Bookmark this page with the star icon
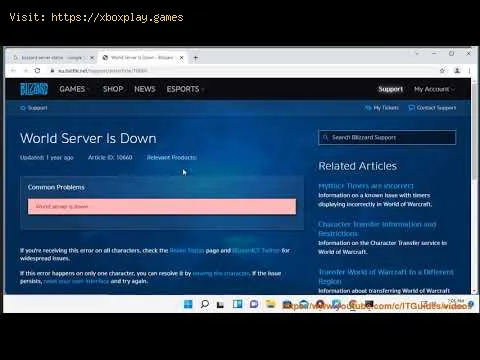Viewport: 480px width, 360px height. click(x=442, y=71)
